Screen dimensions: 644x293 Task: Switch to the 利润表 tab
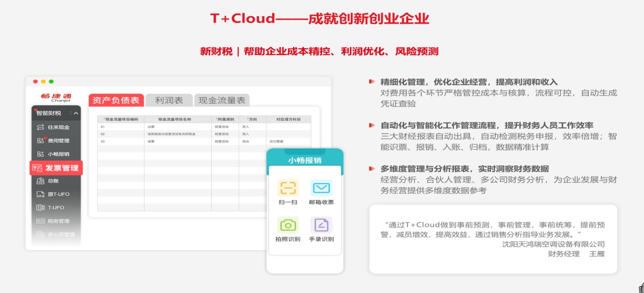(169, 100)
